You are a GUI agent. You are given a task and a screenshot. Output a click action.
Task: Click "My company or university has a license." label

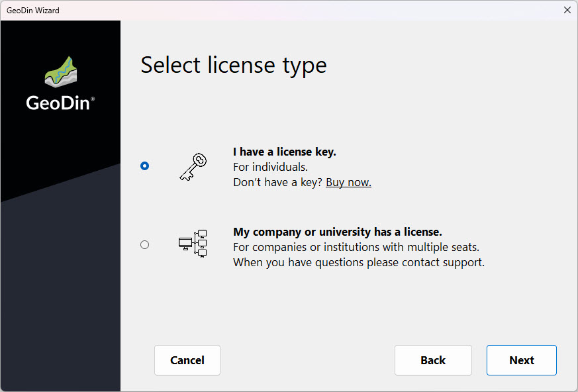click(337, 232)
